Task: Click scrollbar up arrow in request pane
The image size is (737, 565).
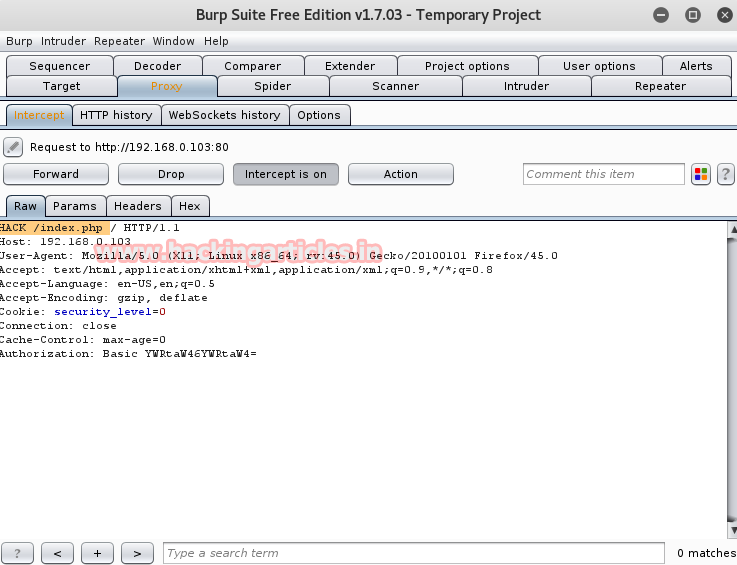Action: (x=732, y=229)
